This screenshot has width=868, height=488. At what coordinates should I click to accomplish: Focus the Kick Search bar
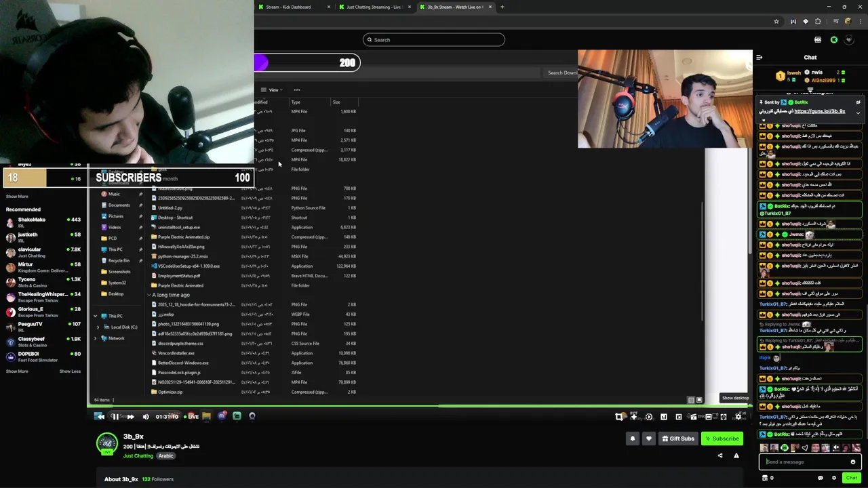(434, 40)
